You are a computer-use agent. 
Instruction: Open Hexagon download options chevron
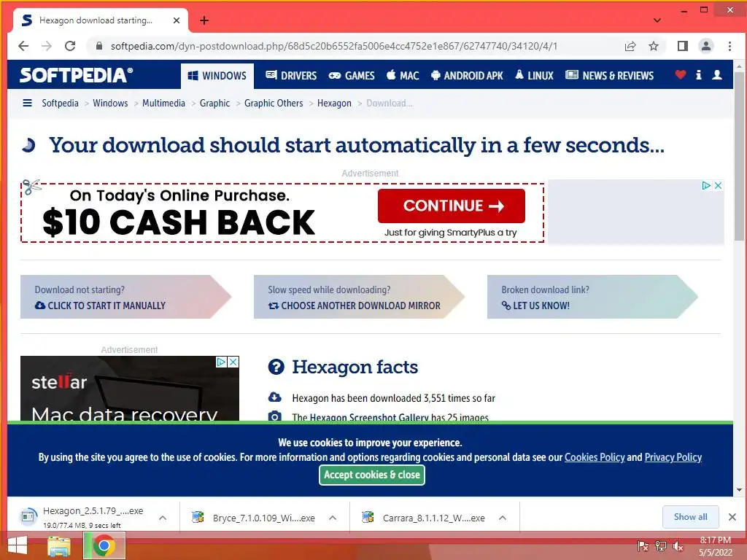[x=163, y=518]
